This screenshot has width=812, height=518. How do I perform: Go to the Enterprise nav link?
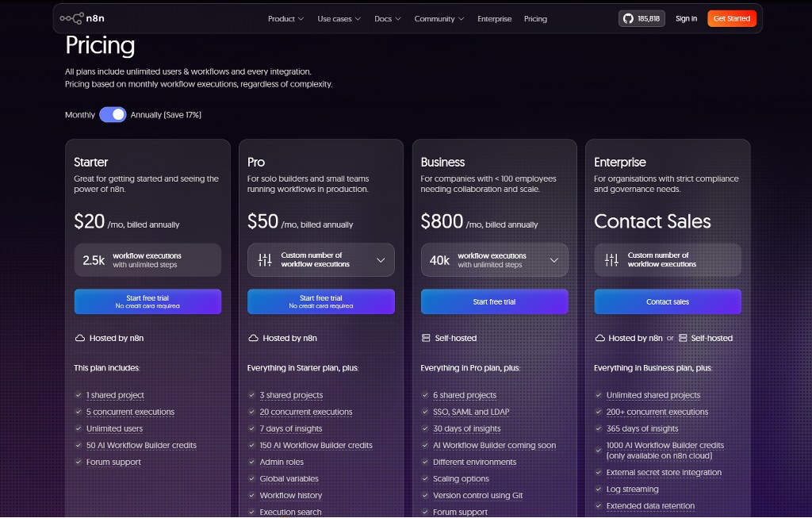coord(495,19)
